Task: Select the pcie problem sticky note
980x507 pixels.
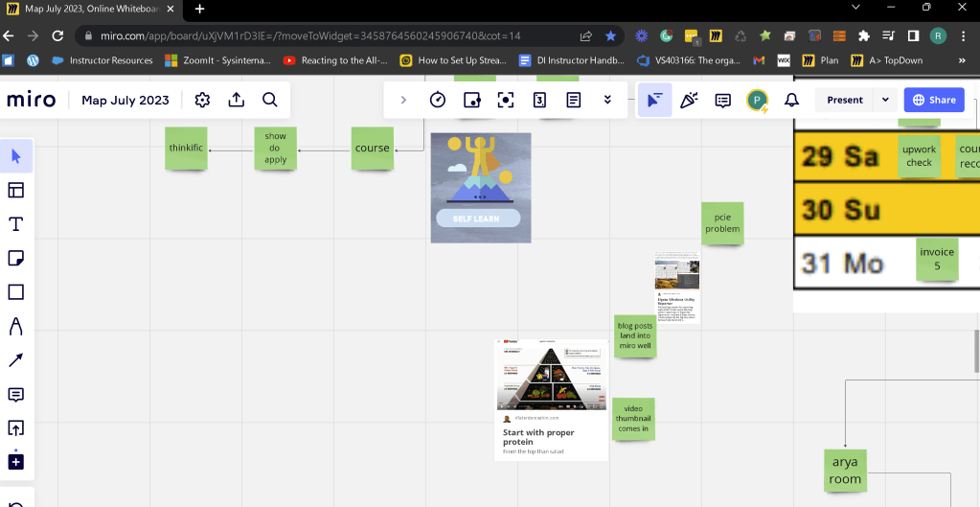Action: 722,223
